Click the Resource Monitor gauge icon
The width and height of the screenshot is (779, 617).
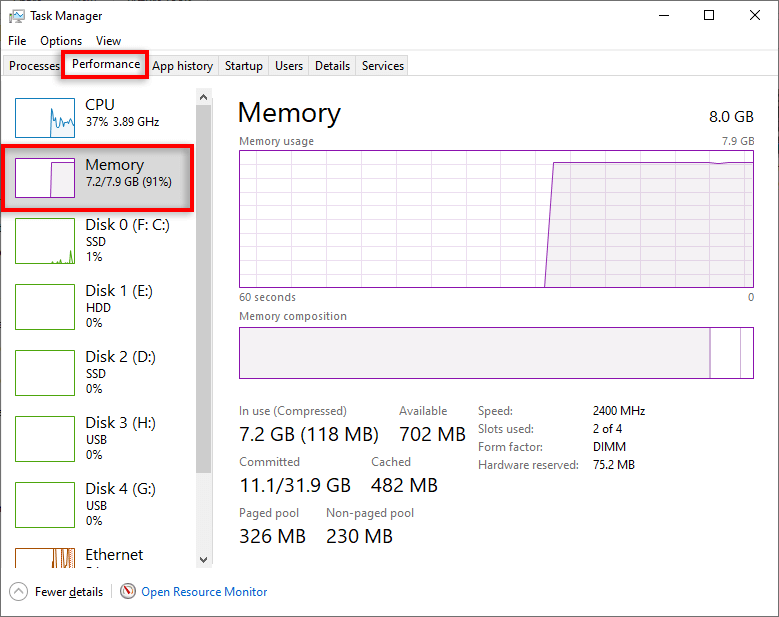click(128, 591)
